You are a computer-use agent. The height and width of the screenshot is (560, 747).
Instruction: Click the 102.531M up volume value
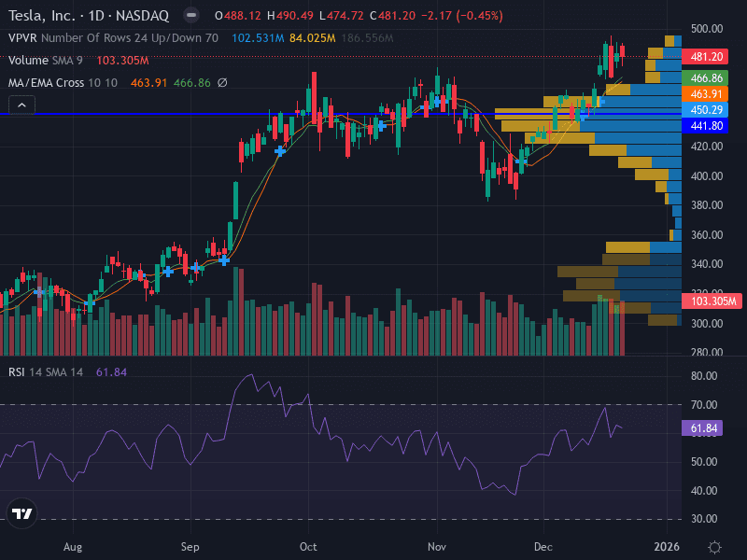coord(258,38)
